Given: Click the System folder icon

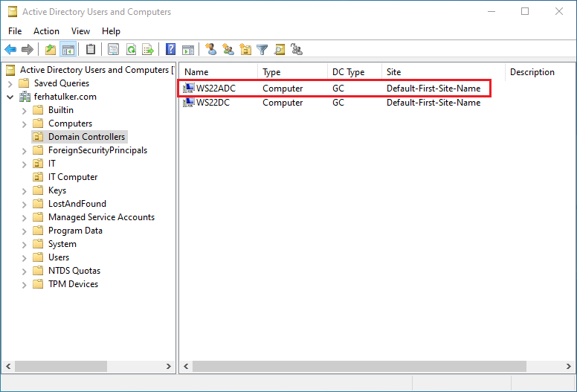Looking at the screenshot, I should point(38,244).
